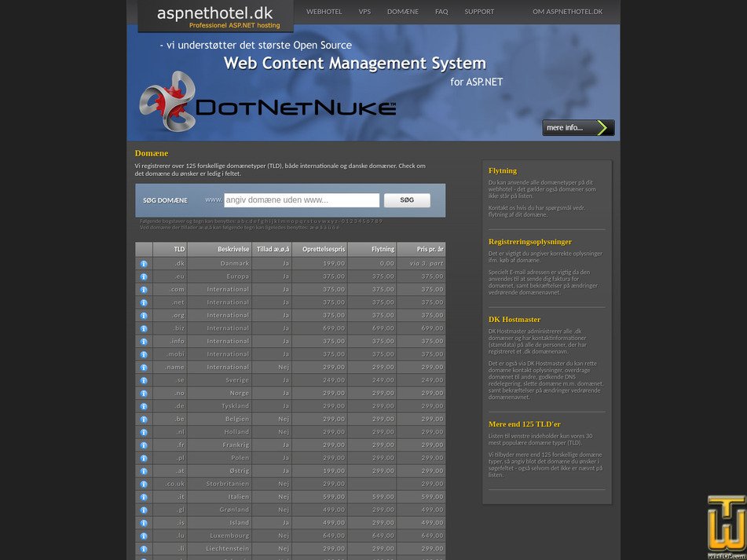The height and width of the screenshot is (560, 747).
Task: Select info icon for .pl Polen
Action: click(x=144, y=458)
